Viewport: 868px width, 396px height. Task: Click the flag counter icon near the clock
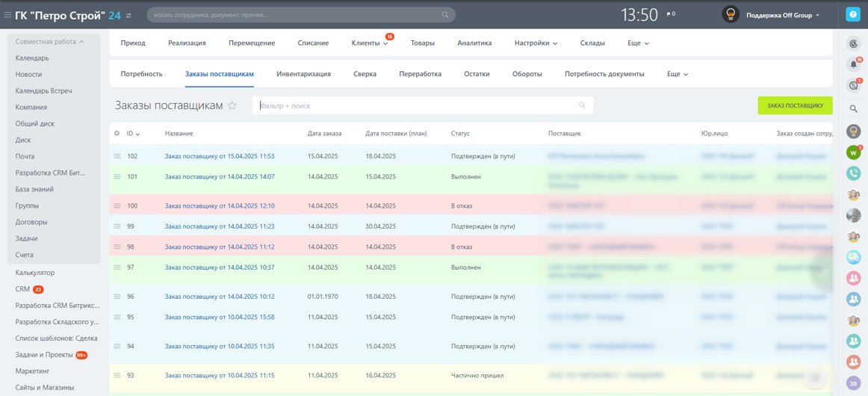pos(670,14)
